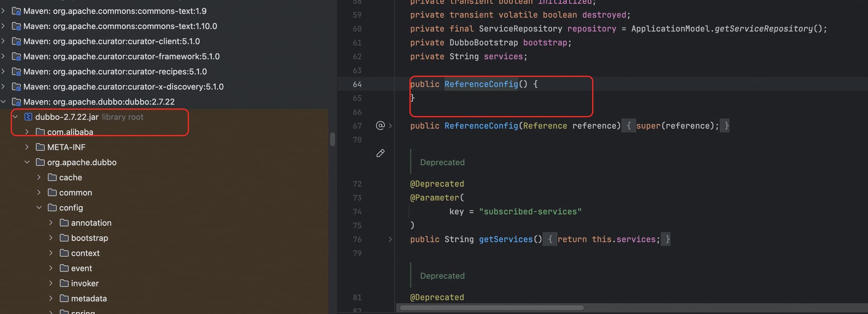The height and width of the screenshot is (314, 868).
Task: Expand the metadata folder arrow
Action: pos(51,299)
